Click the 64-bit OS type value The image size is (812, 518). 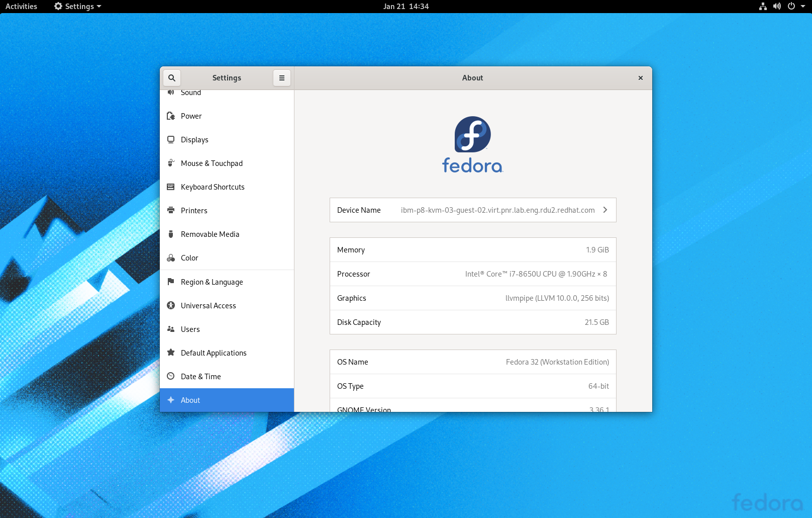coord(598,386)
